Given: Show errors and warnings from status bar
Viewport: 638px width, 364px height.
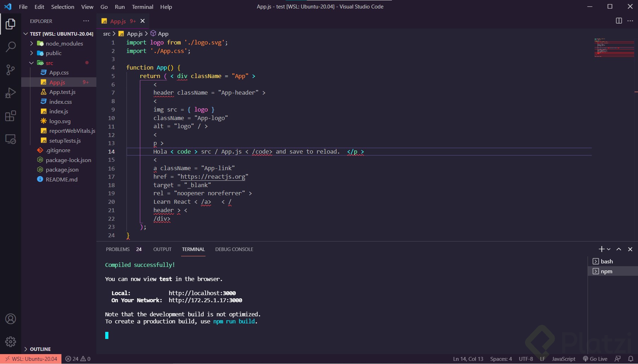Looking at the screenshot, I should tap(78, 359).
